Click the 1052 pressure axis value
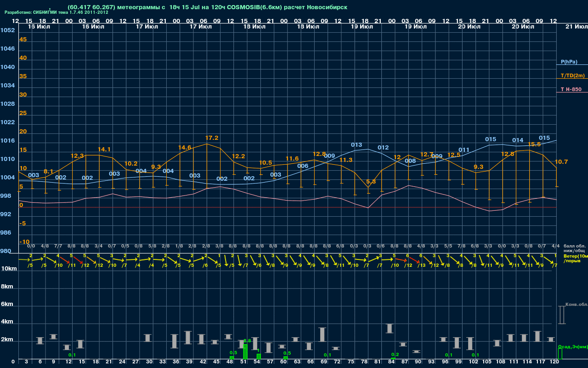The image size is (588, 368). coord(7,30)
